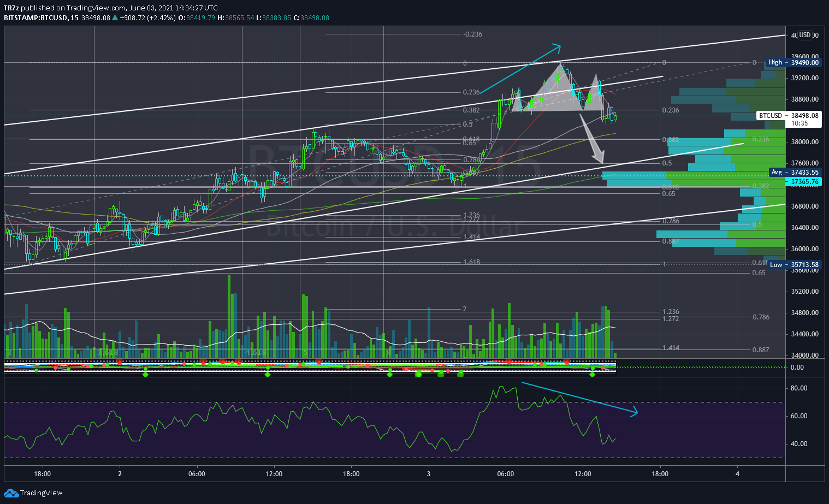Click the cyan 37365.76 price tag

point(803,182)
